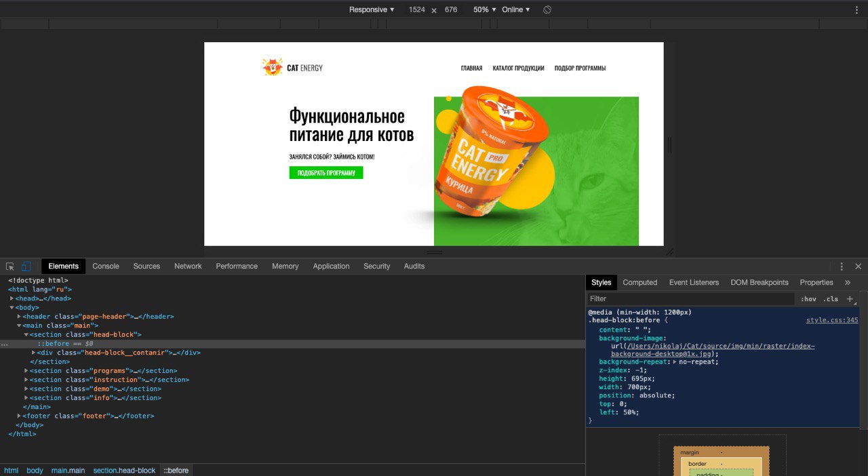The image size is (868, 476).
Task: Toggle the device toolbar icon
Action: [26, 266]
